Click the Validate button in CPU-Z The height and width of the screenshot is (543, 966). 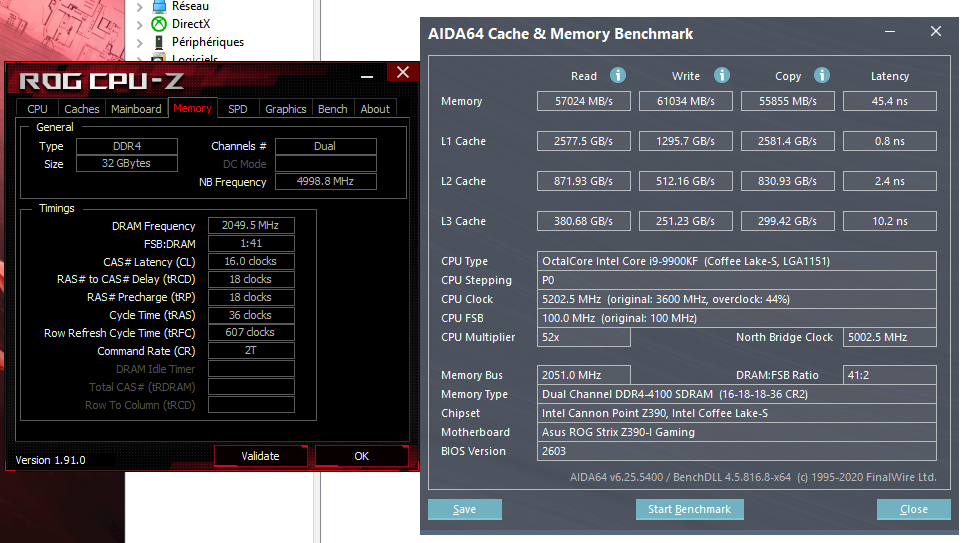(260, 456)
